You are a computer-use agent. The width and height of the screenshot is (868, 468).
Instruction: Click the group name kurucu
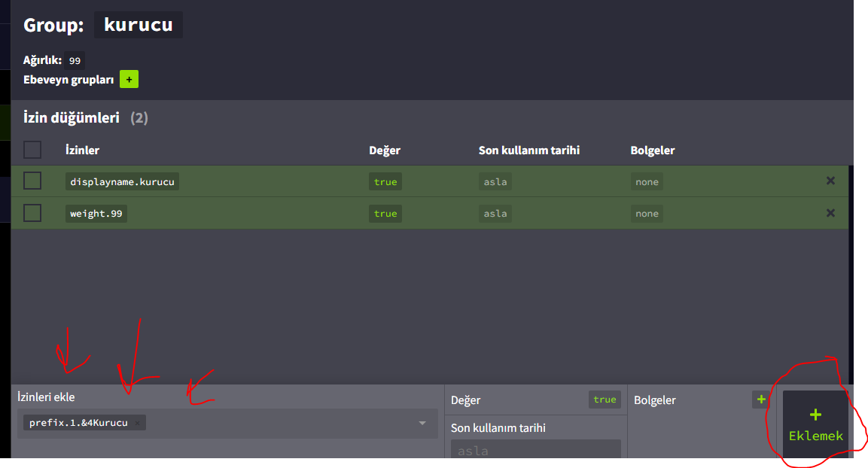[x=139, y=25]
